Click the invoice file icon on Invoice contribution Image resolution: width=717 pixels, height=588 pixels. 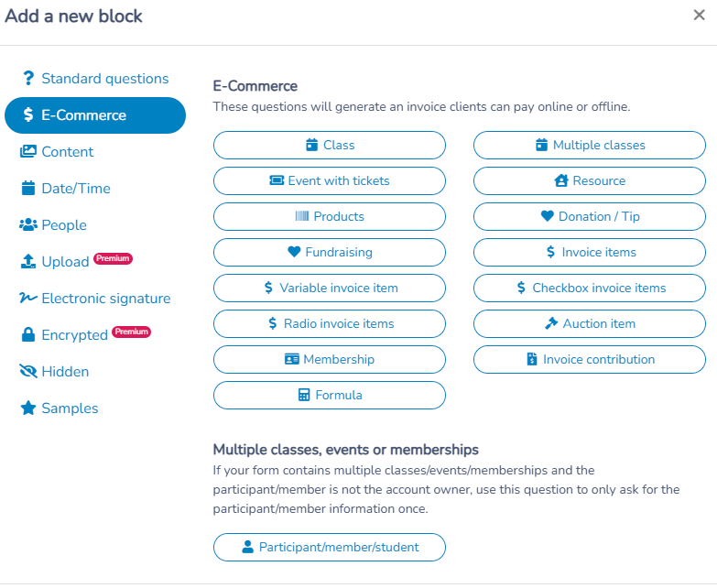click(532, 359)
